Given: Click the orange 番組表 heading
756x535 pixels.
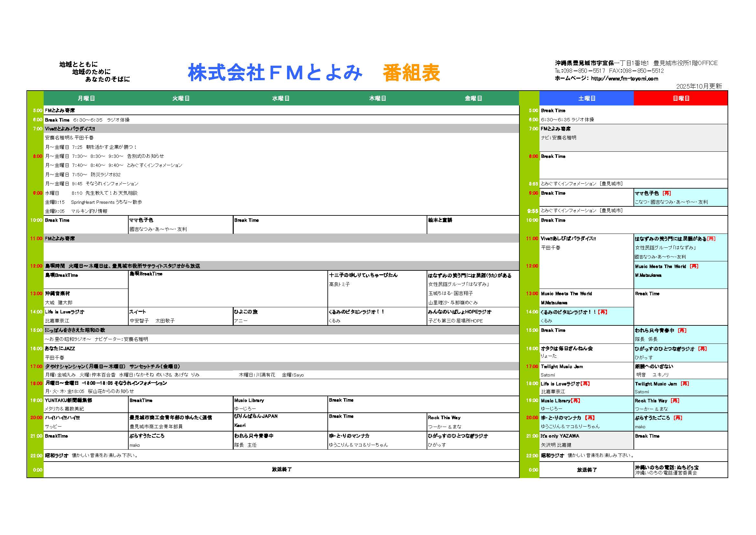Looking at the screenshot, I should point(411,73).
